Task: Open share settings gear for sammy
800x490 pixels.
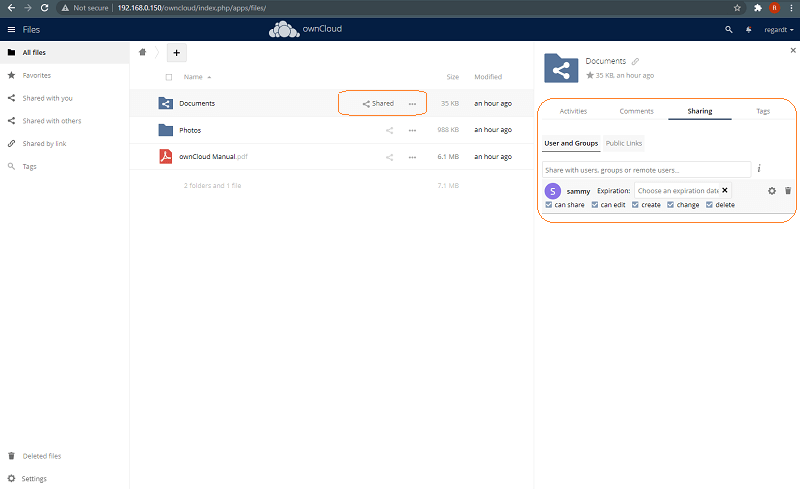Action: point(772,191)
